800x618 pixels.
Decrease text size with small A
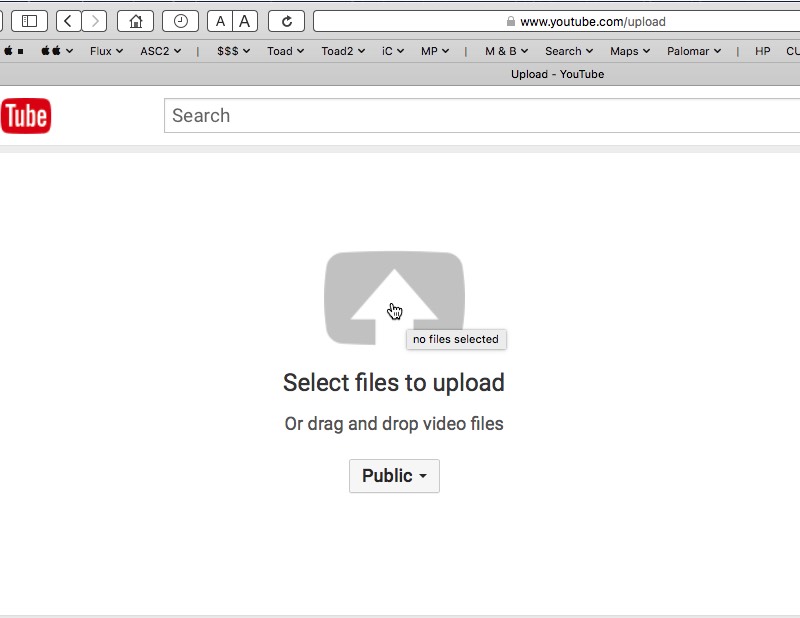(220, 21)
